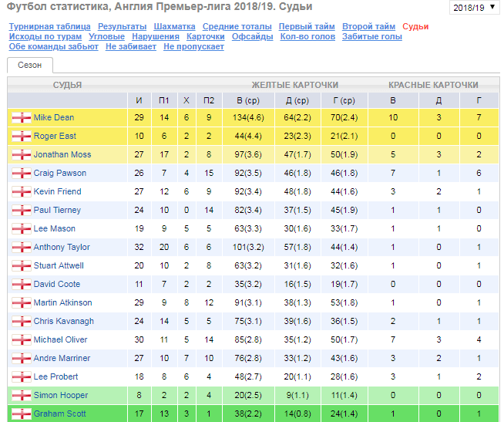This screenshot has height=422, width=504.
Task: Click England flag next to Kevin Friend
Action: 22,192
